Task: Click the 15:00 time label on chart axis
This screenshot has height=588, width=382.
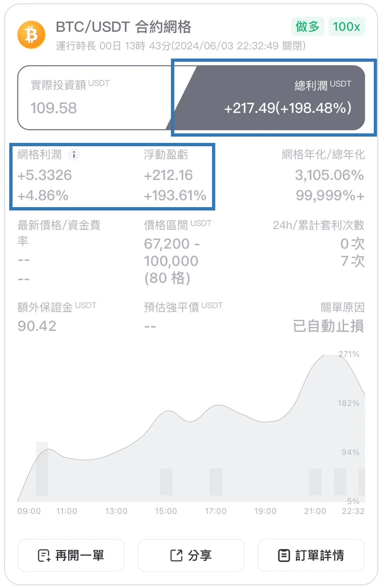Action: tap(166, 511)
